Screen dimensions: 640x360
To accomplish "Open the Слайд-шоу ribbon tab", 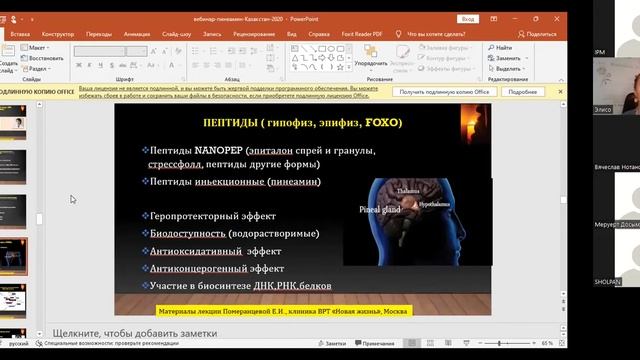I will click(176, 34).
